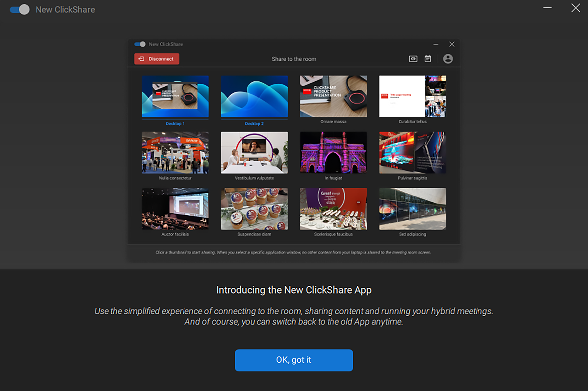Select the Desktop 2 thumbnail
Image resolution: width=588 pixels, height=391 pixels.
pos(255,96)
